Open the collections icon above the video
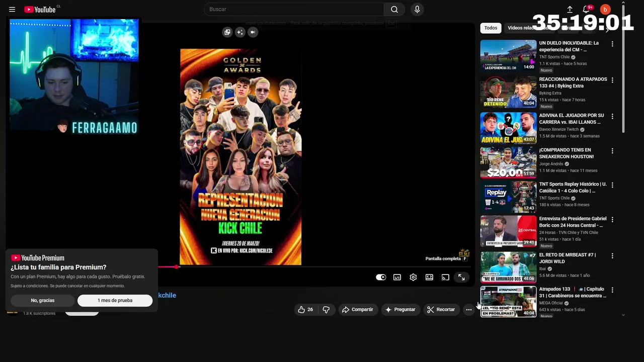 point(227,32)
